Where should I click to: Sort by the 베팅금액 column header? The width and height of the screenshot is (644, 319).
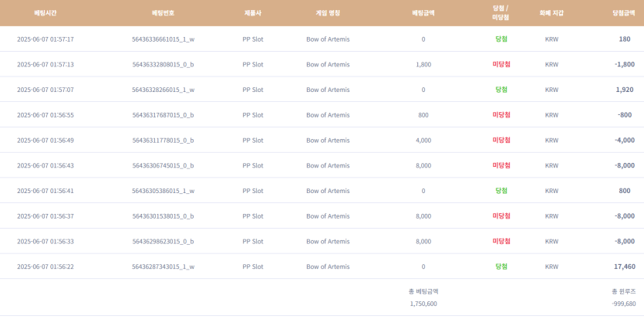click(423, 13)
